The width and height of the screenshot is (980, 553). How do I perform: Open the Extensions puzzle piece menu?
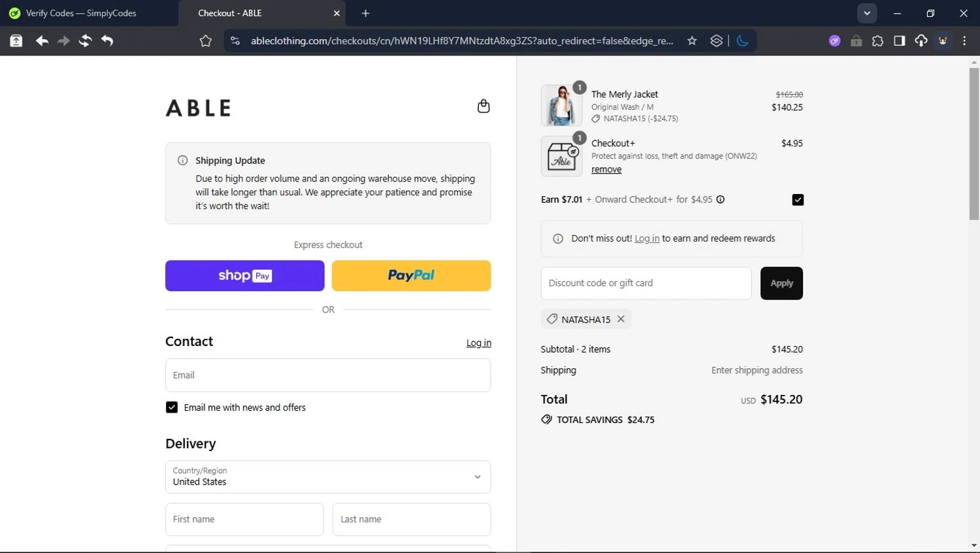[877, 41]
